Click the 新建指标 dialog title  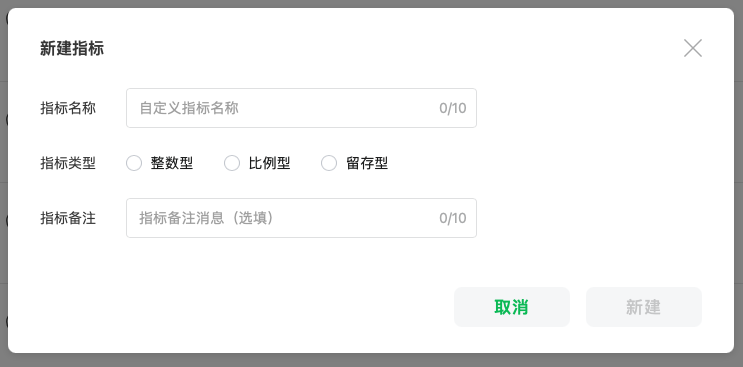[x=72, y=48]
